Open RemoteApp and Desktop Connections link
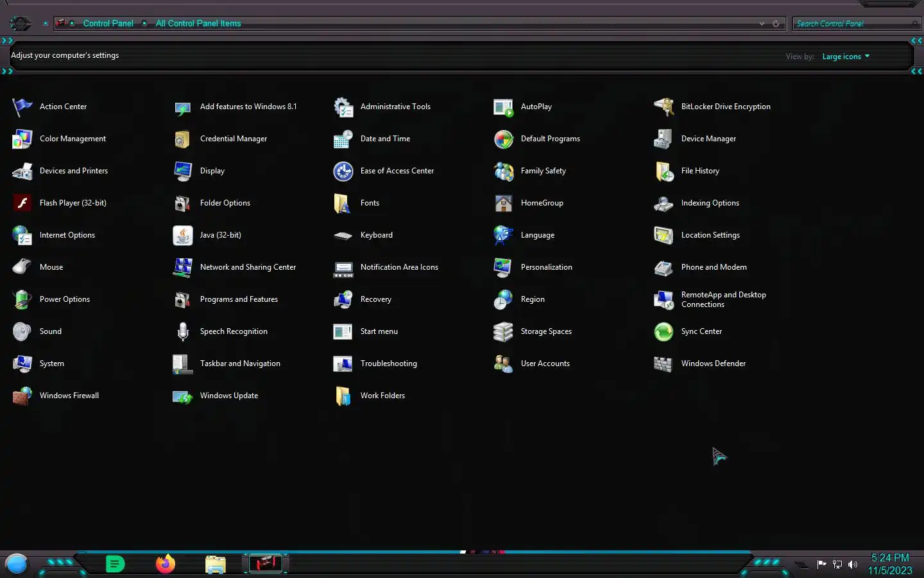Screen dimensions: 924x578 (724, 299)
